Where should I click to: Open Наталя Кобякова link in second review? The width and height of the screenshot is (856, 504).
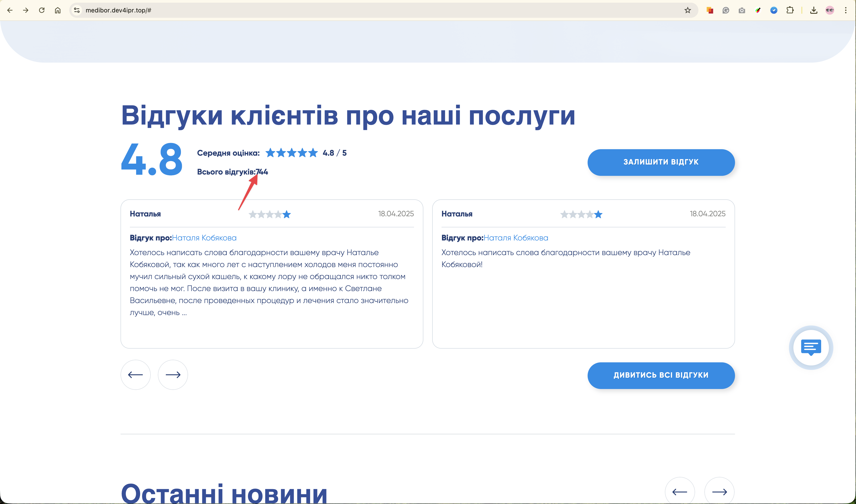tap(516, 238)
